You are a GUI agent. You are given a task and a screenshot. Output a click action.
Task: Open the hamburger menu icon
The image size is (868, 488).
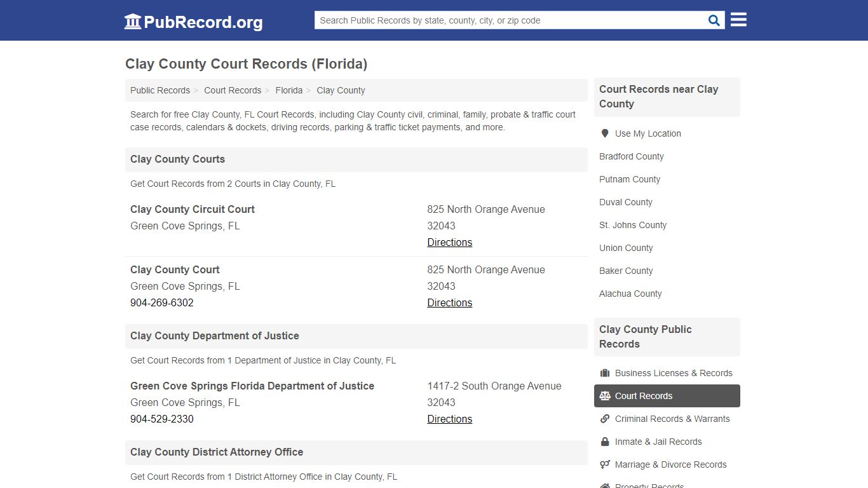(x=738, y=20)
